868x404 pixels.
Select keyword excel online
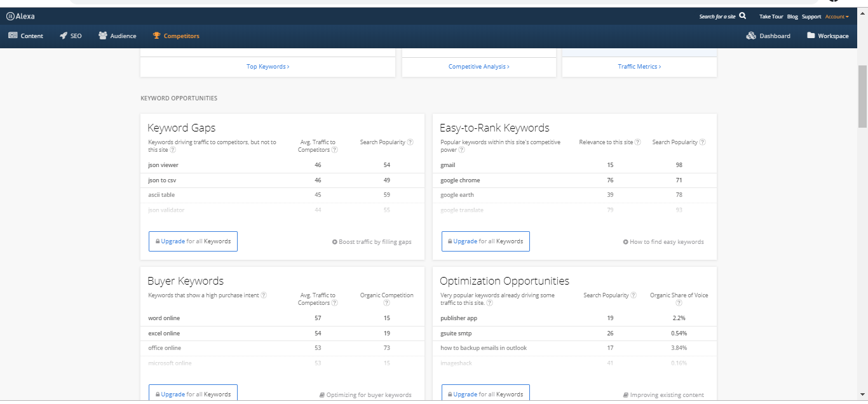pyautogui.click(x=164, y=333)
